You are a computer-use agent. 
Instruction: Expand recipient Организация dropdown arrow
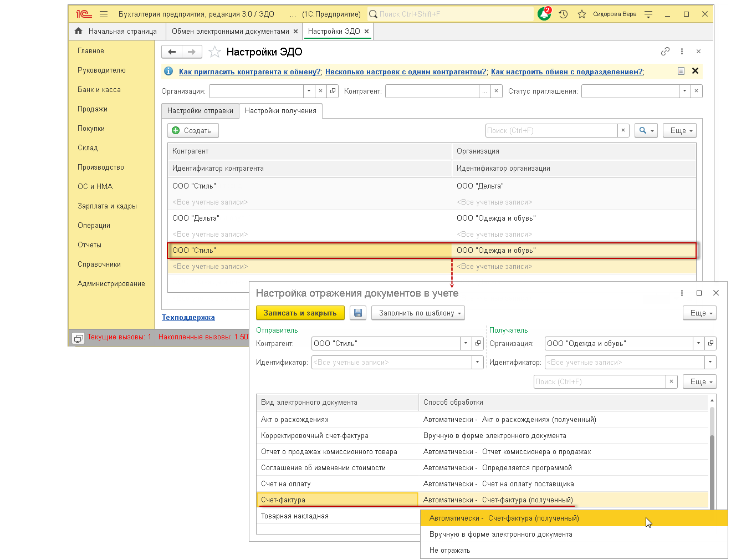(x=698, y=343)
